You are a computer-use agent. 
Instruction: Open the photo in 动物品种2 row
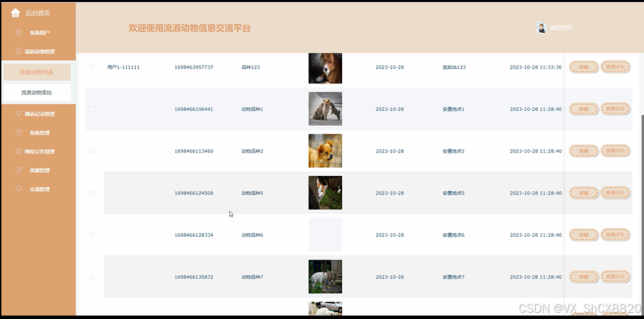(325, 151)
